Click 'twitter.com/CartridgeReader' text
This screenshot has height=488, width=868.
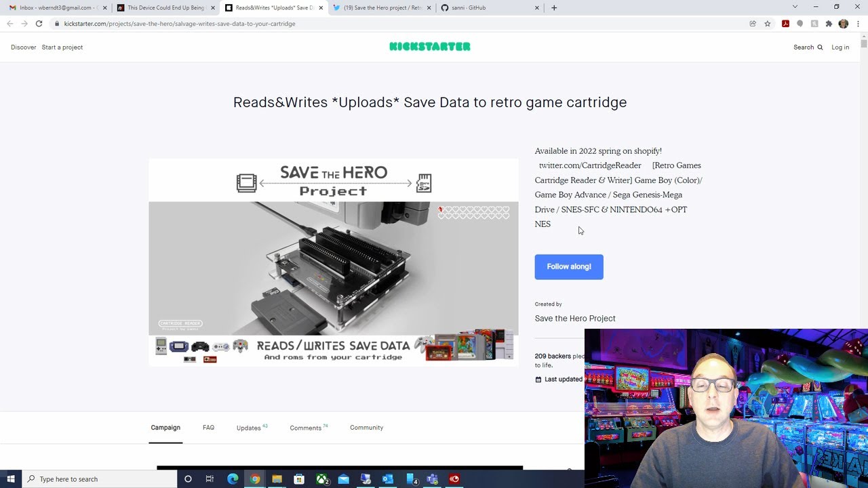590,165
